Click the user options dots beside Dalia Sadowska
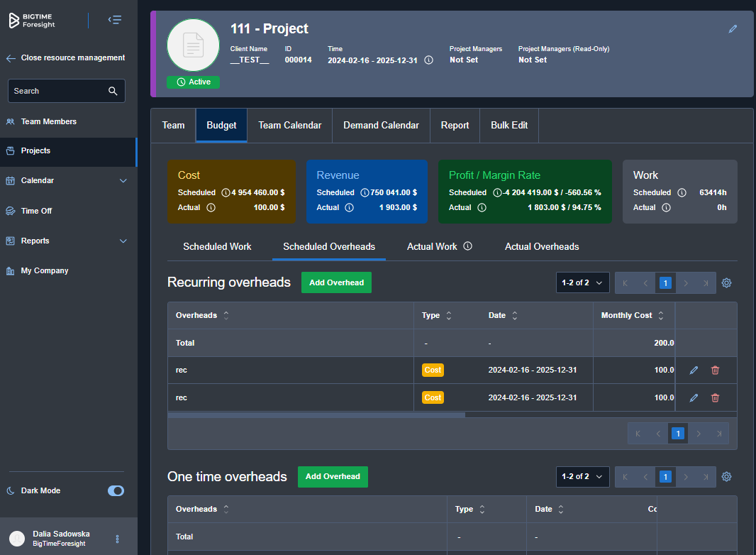The height and width of the screenshot is (555, 756). pos(118,539)
